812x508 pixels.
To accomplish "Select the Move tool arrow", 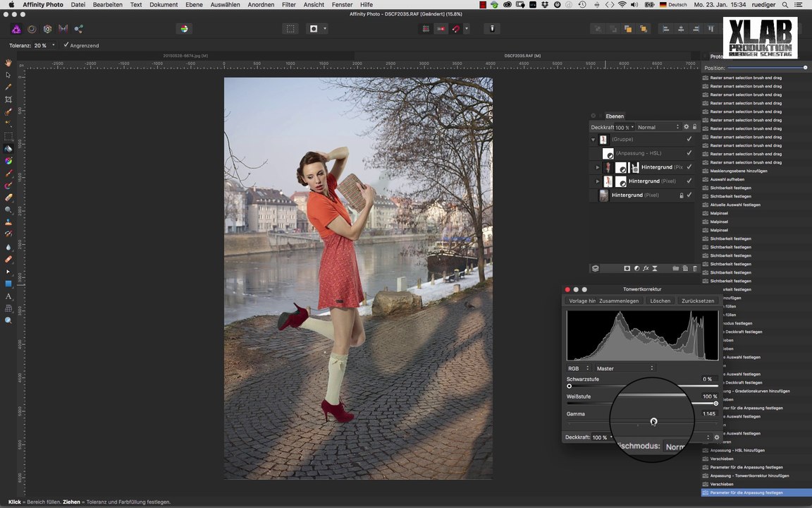I will (8, 75).
